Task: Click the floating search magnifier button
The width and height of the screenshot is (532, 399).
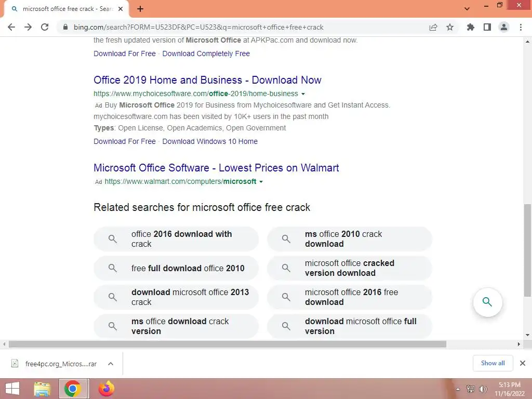Action: [487, 302]
